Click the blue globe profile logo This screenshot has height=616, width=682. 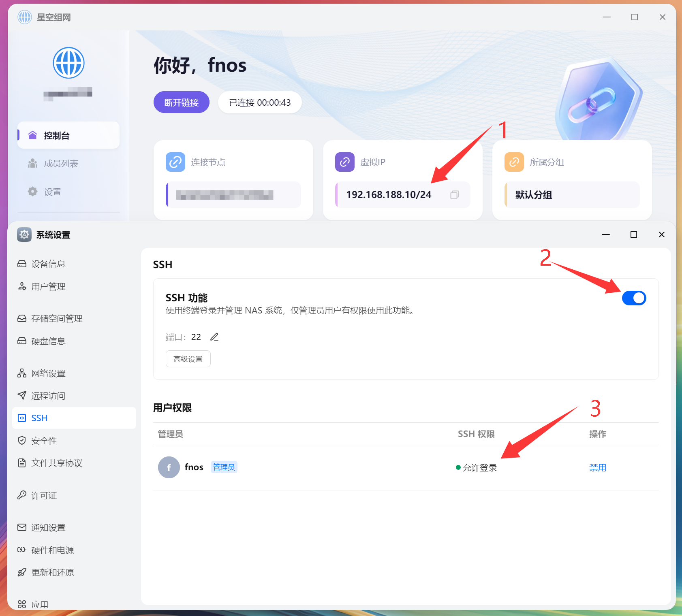tap(68, 63)
